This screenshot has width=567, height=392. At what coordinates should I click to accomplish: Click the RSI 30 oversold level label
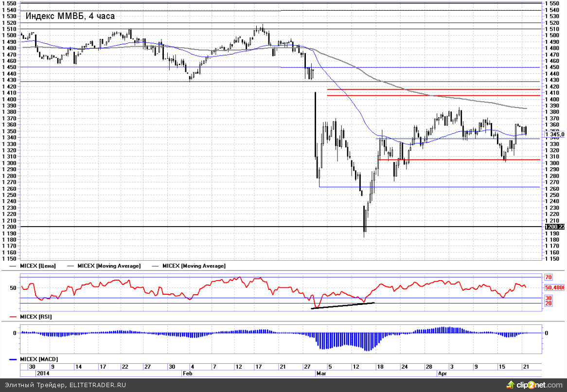click(x=549, y=298)
